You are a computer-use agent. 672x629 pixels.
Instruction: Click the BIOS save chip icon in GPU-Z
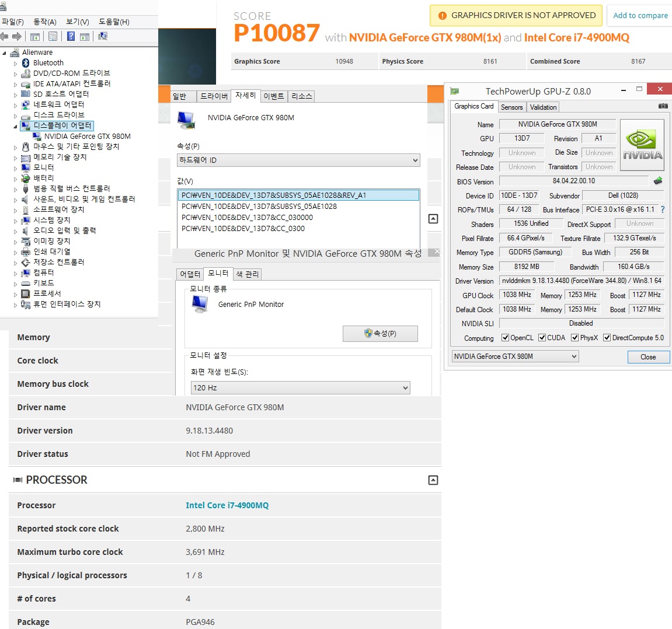tap(658, 181)
